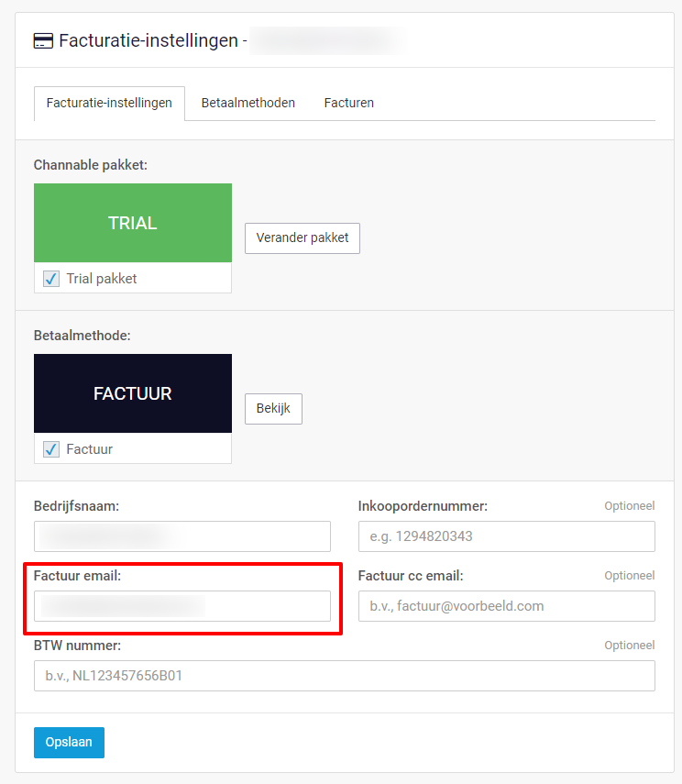Screen dimensions: 682x784
Task: Click the Bekijk button
Action: pyautogui.click(x=273, y=408)
